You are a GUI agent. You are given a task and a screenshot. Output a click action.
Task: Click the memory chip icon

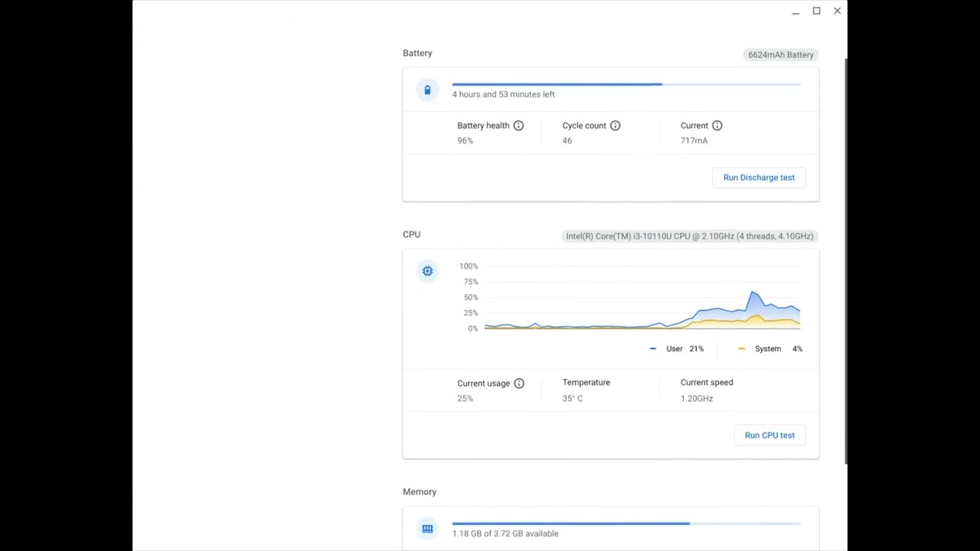pos(427,529)
